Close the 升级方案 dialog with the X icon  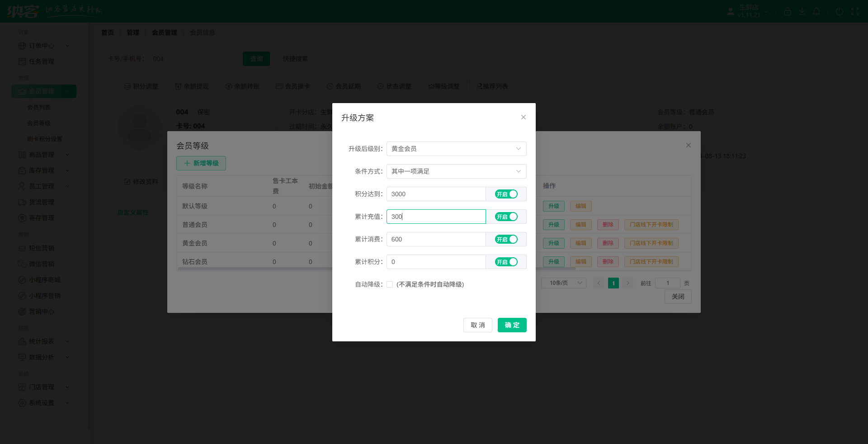pyautogui.click(x=523, y=117)
